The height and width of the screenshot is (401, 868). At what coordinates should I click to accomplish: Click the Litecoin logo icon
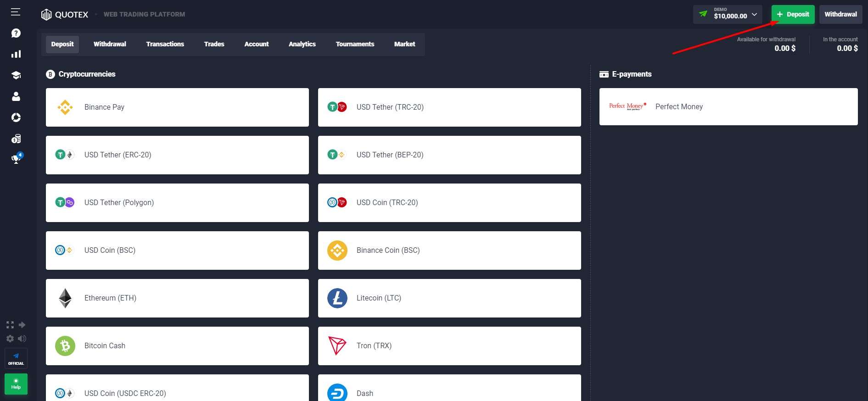[337, 298]
